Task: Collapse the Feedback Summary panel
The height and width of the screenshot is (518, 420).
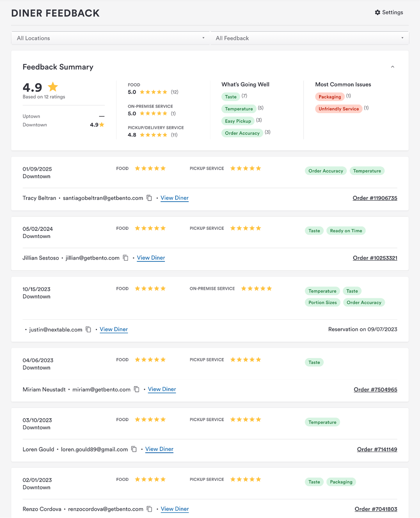Action: (x=392, y=67)
